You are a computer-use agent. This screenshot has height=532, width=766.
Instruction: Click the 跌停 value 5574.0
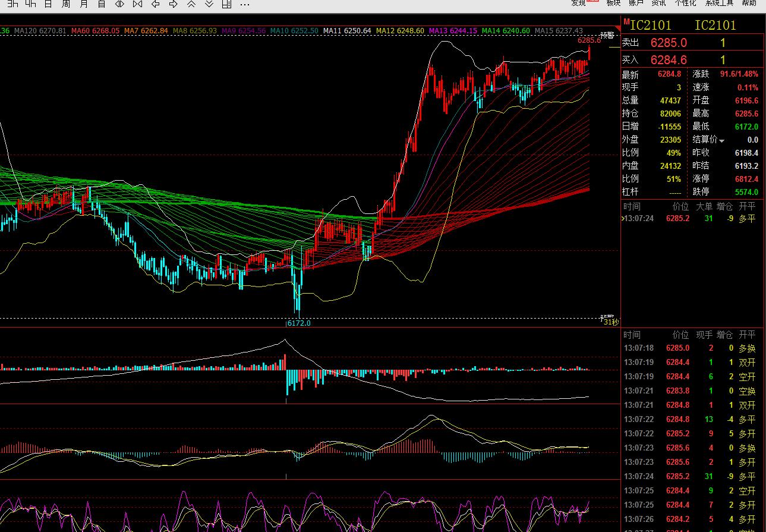[x=747, y=192]
